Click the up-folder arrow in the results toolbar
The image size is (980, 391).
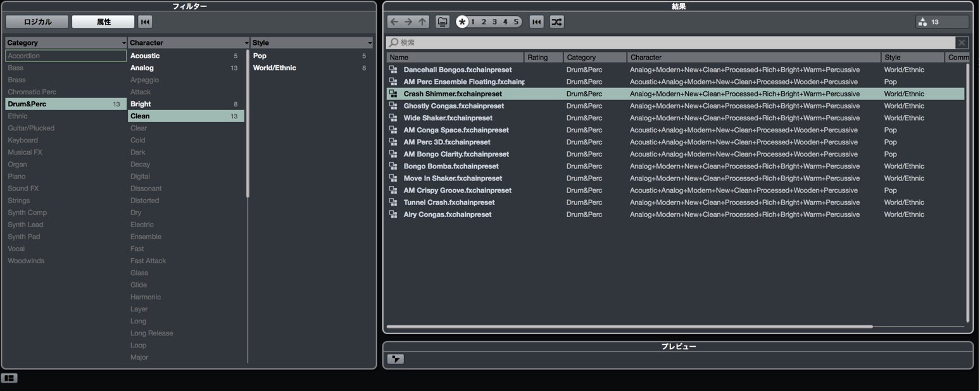pyautogui.click(x=423, y=22)
